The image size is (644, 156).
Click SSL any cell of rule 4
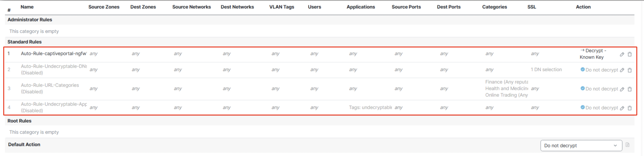(x=535, y=107)
